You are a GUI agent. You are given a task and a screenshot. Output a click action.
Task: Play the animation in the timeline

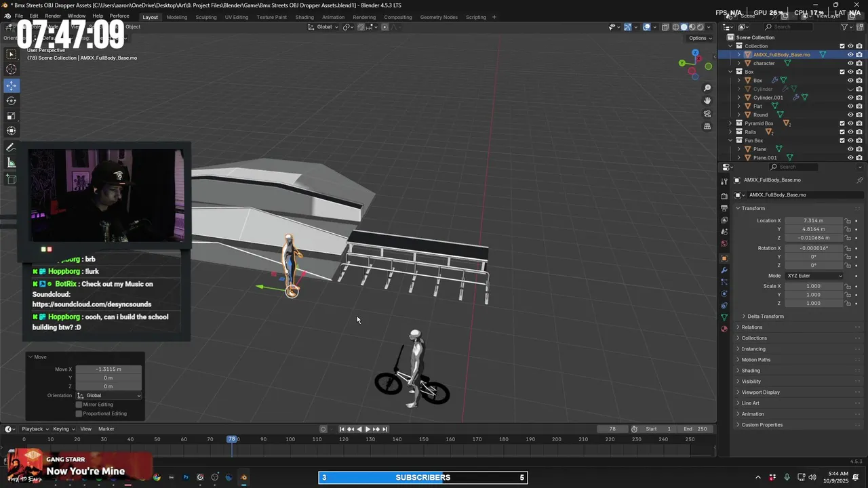[368, 429]
